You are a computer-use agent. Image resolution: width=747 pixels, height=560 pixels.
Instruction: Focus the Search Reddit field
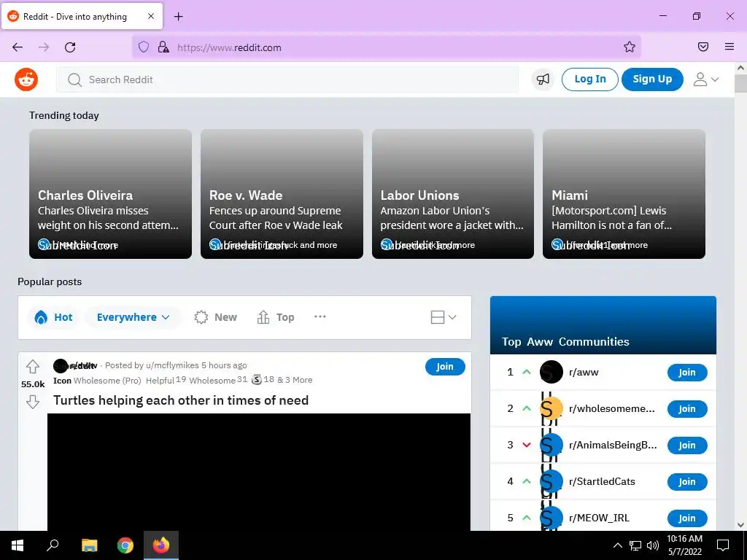point(287,79)
